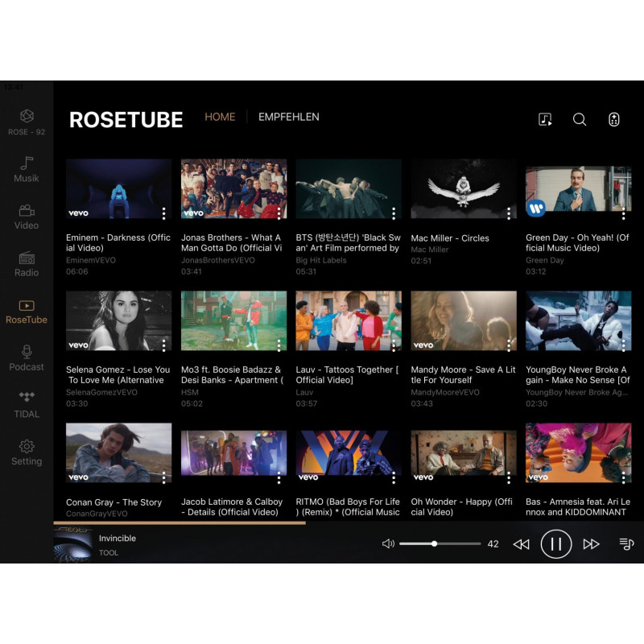Open options menu on Oh Wonder Happy
The image size is (644, 644).
click(x=509, y=477)
